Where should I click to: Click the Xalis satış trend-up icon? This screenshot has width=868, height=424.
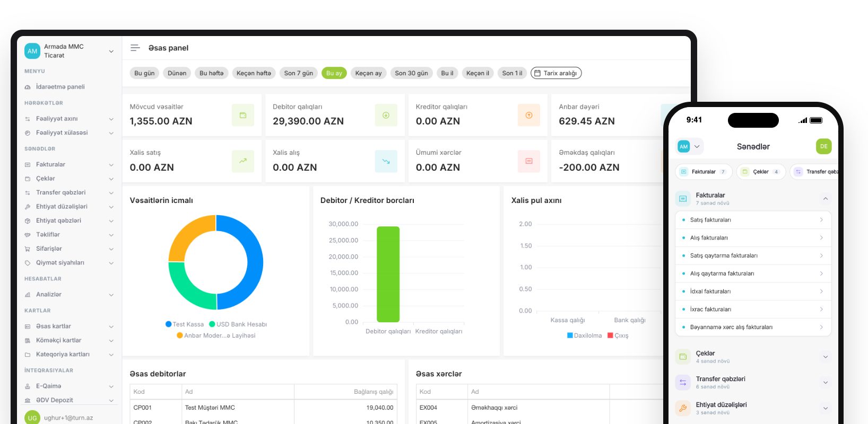point(243,161)
